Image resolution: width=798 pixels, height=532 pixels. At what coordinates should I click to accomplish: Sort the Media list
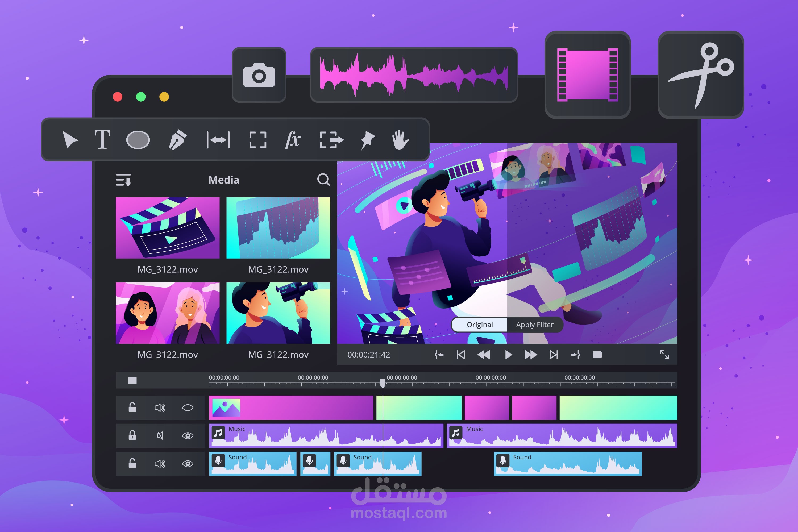(123, 180)
